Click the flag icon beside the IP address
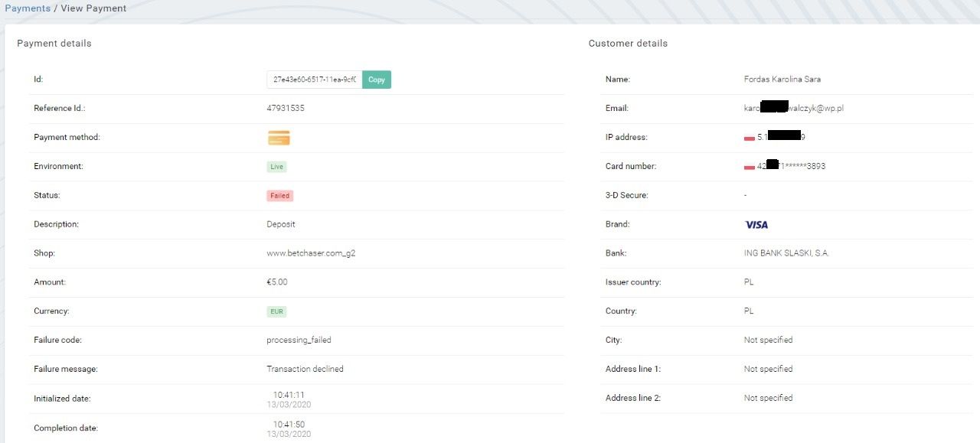 click(x=749, y=138)
